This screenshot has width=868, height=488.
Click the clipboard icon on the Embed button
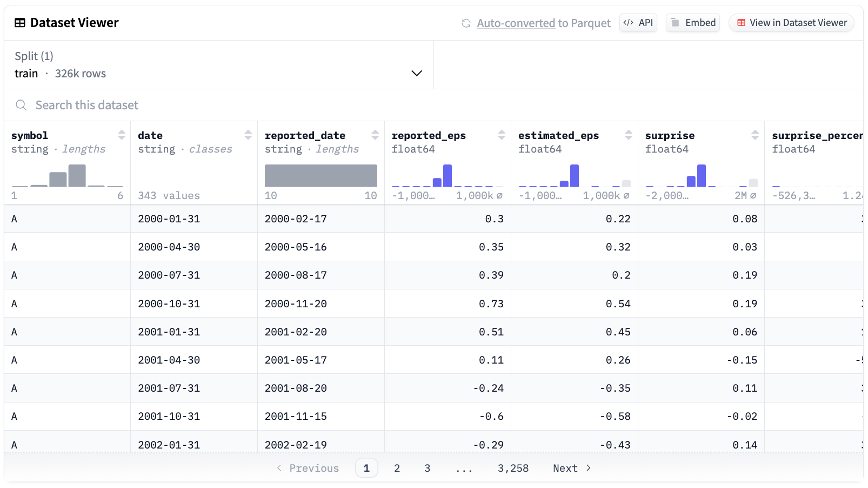coord(676,23)
